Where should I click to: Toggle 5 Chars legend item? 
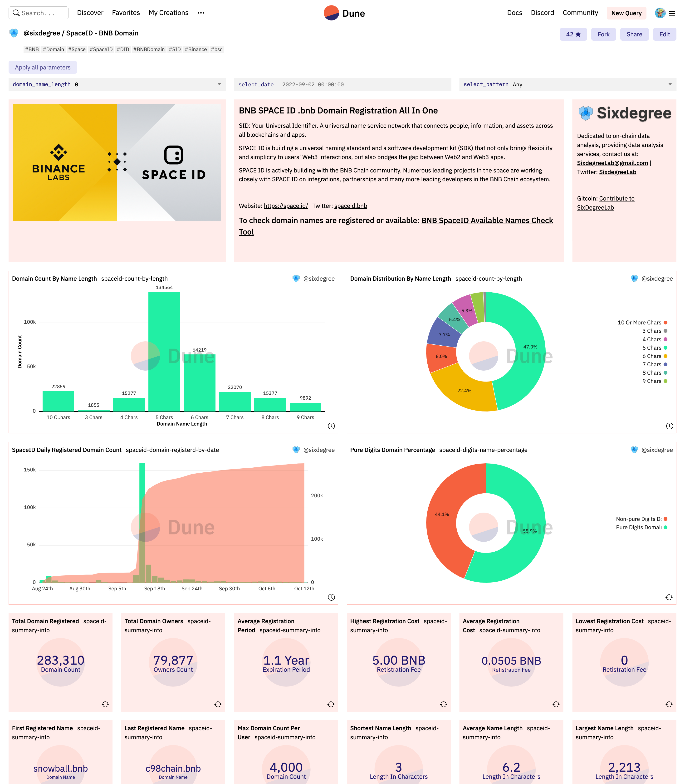(652, 348)
